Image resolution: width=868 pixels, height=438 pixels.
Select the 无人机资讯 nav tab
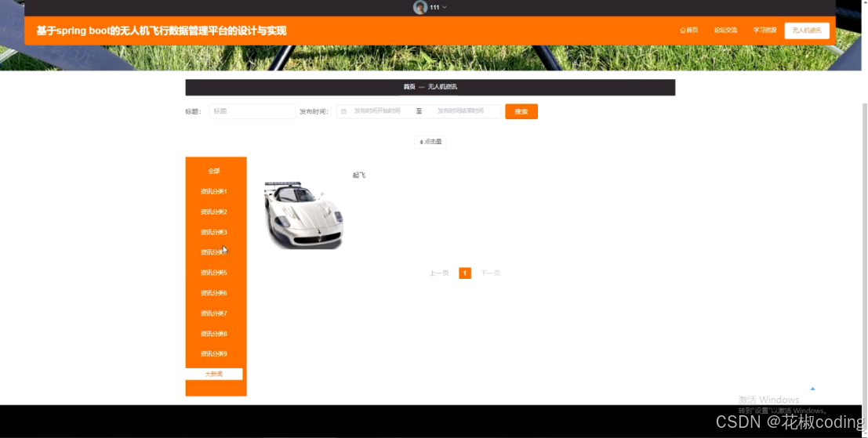click(807, 31)
